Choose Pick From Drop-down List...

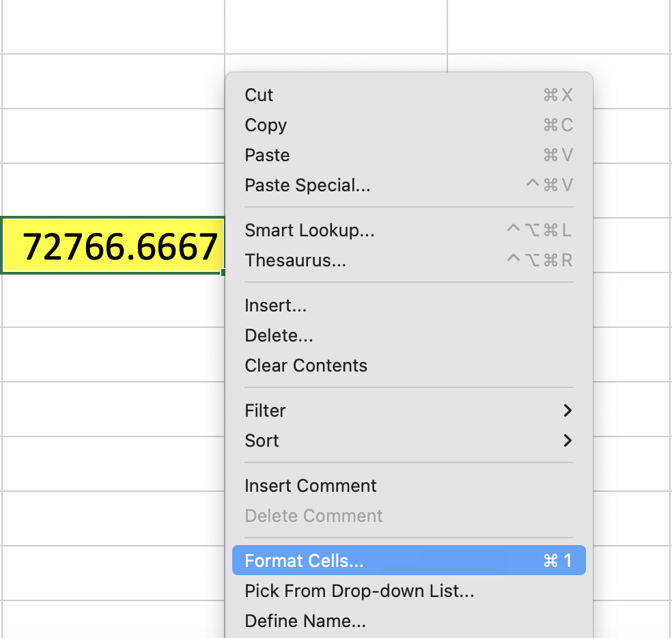click(359, 591)
